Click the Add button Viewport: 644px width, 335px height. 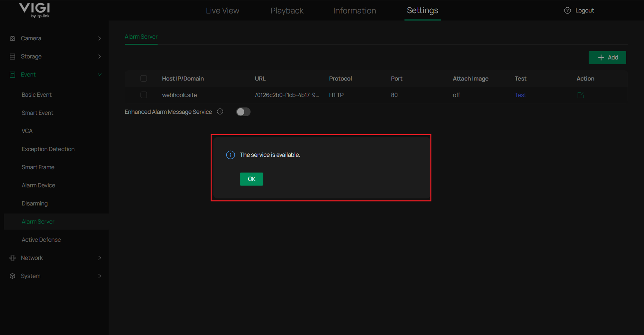pos(607,58)
